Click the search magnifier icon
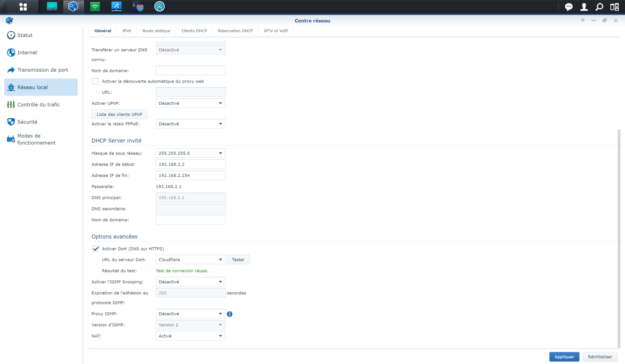Viewport: 625px width, 364px height. click(599, 7)
